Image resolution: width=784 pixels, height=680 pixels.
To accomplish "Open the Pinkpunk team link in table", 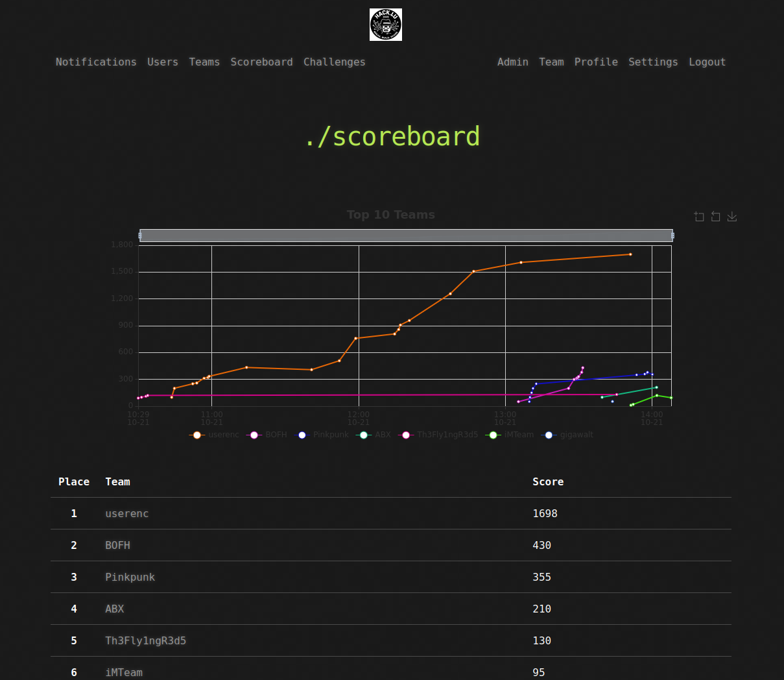I will pyautogui.click(x=130, y=577).
